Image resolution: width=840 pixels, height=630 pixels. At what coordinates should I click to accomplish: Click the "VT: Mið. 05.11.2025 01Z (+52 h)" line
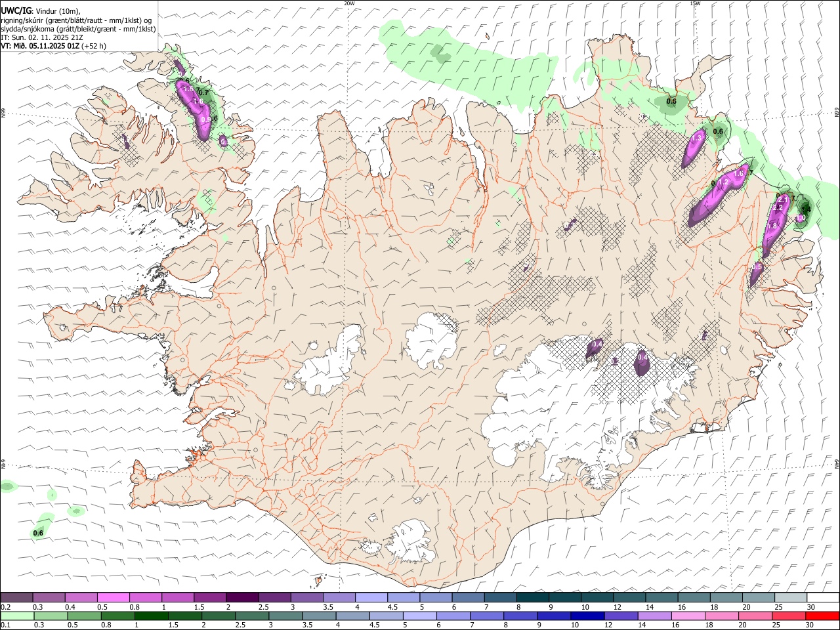[54, 46]
